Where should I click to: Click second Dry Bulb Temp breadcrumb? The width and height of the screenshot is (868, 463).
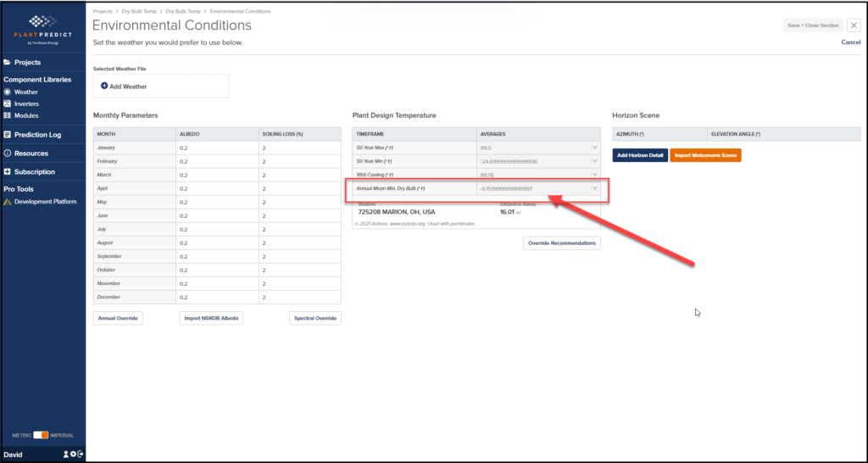182,11
